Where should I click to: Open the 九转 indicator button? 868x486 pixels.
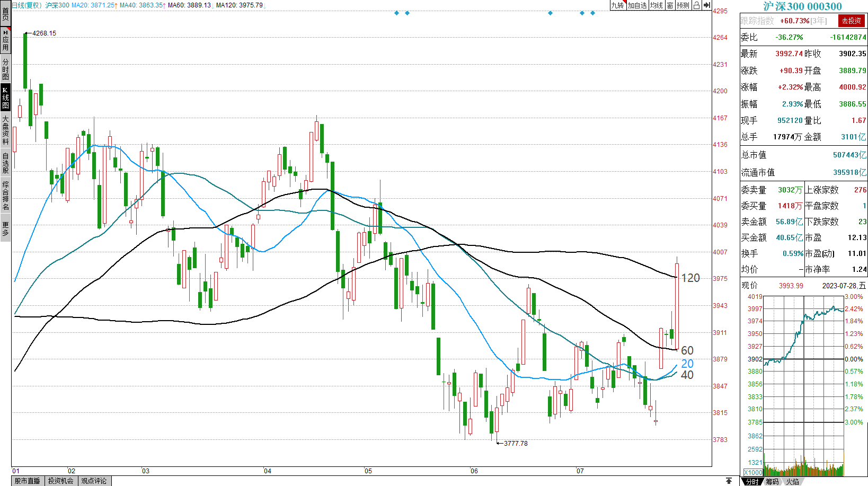617,5
